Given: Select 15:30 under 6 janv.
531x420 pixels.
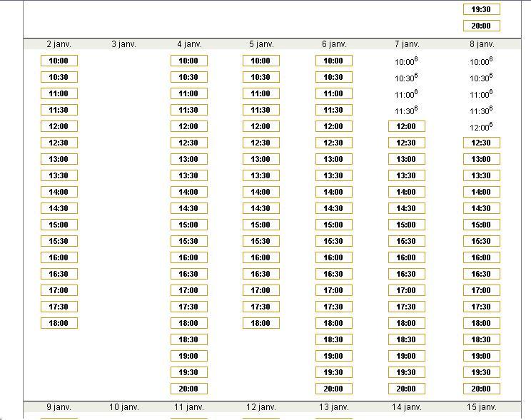Looking at the screenshot, I should pos(334,241).
